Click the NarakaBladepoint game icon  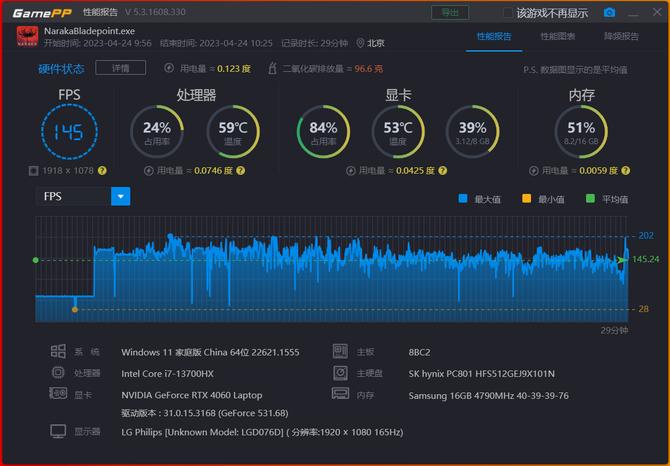tap(28, 37)
